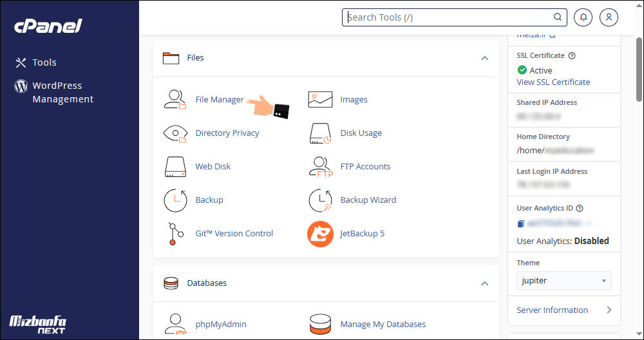Image resolution: width=644 pixels, height=340 pixels.
Task: Open the File Manager icon
Action: 175,100
